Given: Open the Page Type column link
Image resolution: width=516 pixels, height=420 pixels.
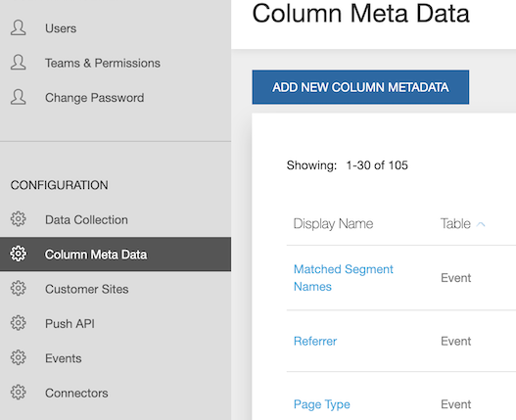Looking at the screenshot, I should point(322,404).
